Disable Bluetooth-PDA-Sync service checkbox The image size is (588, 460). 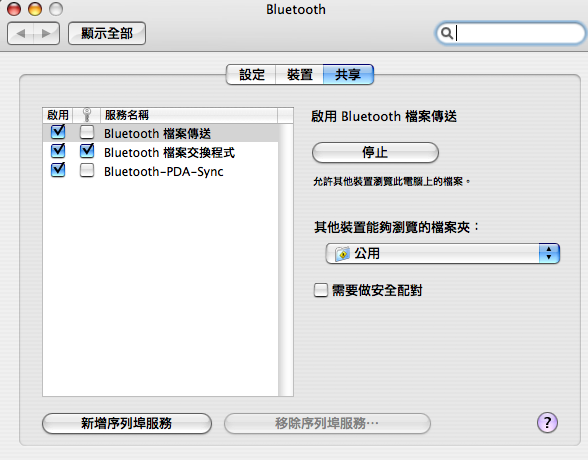click(x=58, y=170)
